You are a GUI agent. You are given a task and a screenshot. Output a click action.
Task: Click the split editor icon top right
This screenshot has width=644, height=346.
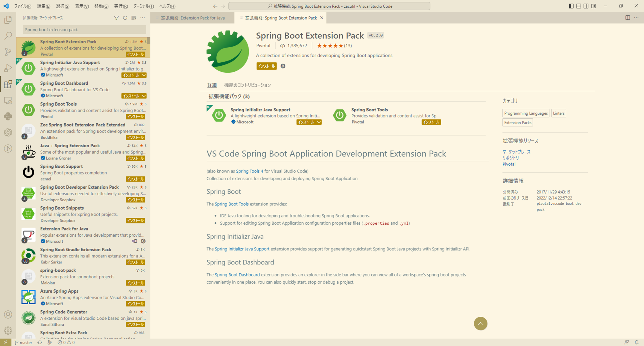point(627,18)
